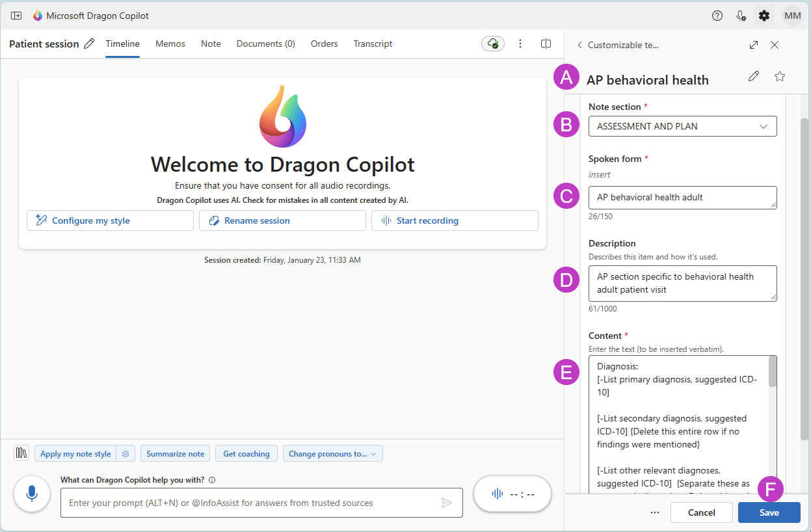Open the session more options menu

pyautogui.click(x=520, y=44)
